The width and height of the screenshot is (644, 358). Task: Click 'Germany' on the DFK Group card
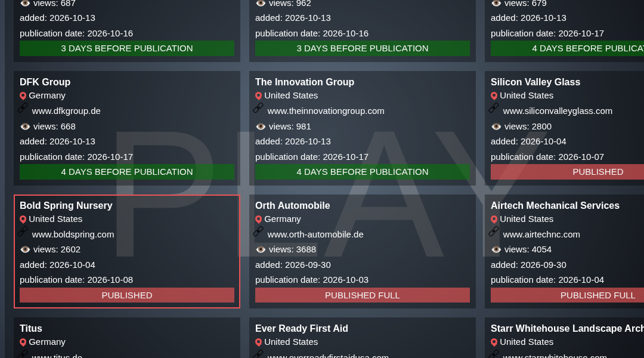(x=47, y=95)
